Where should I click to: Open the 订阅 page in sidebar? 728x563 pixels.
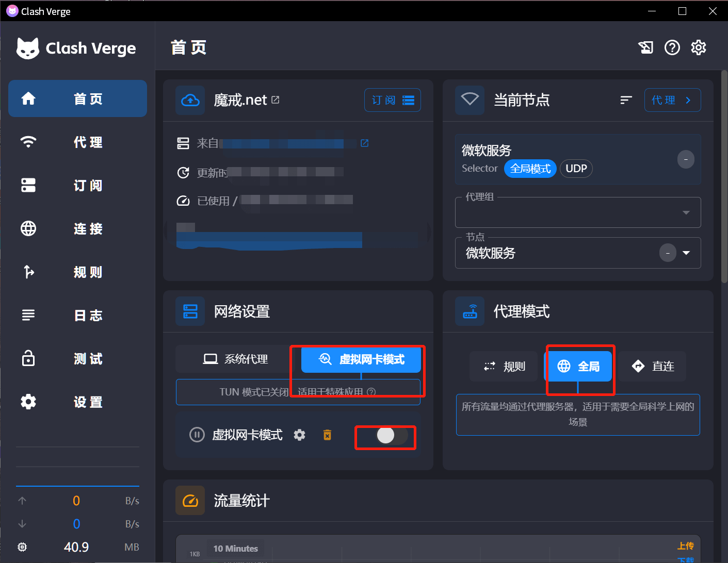[77, 185]
